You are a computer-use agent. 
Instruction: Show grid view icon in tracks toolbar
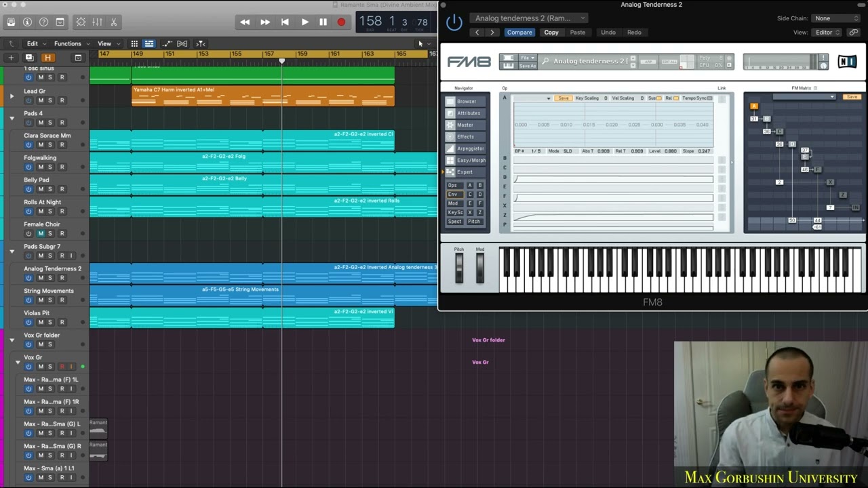coord(134,43)
